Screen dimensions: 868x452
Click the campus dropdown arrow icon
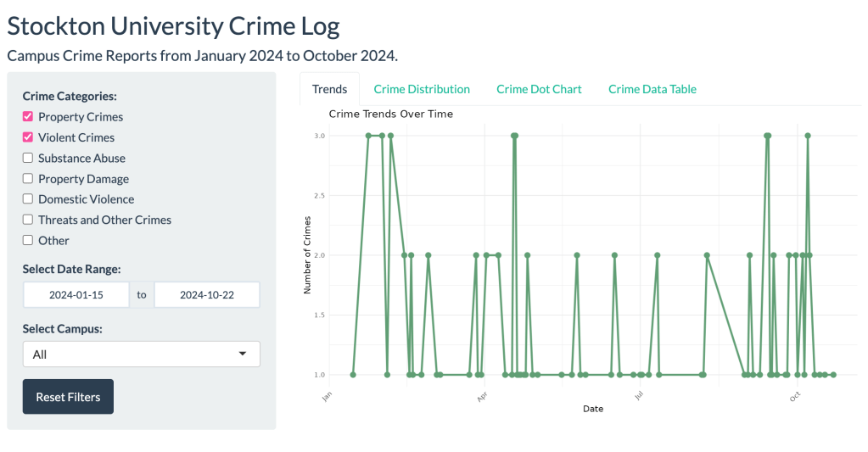[243, 354]
